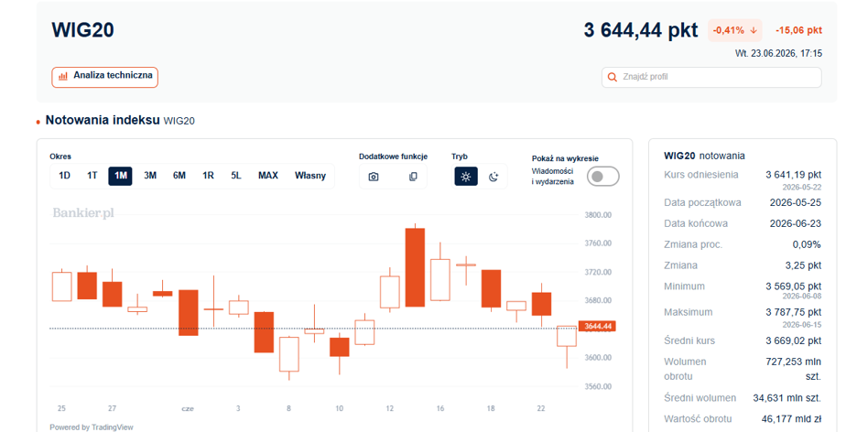The height and width of the screenshot is (432, 868).
Task: Click the Notowania indeksu heading
Action: click(103, 120)
